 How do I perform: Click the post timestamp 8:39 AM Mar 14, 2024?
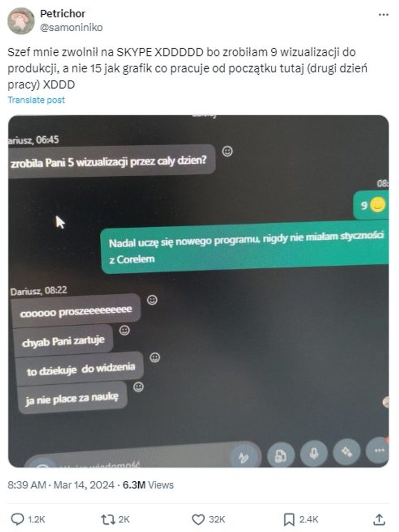61,485
